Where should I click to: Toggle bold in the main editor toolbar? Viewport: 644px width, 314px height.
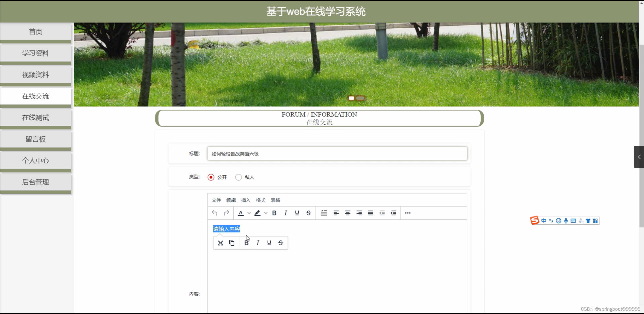pyautogui.click(x=274, y=213)
